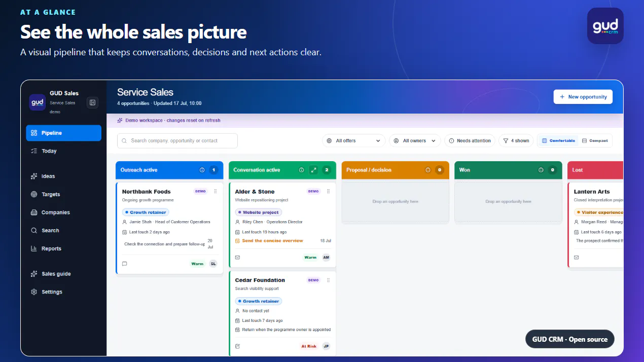This screenshot has height=362, width=644.
Task: Toggle the Needs attention filter
Action: [x=470, y=140]
